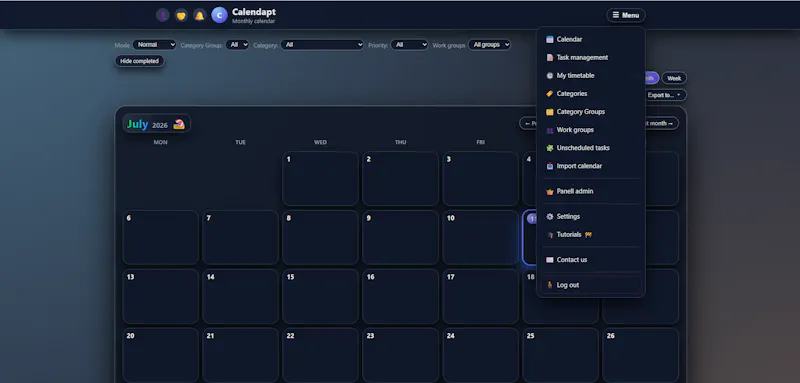Click day 9 calendar cell
This screenshot has height=383, width=800.
[x=401, y=238]
